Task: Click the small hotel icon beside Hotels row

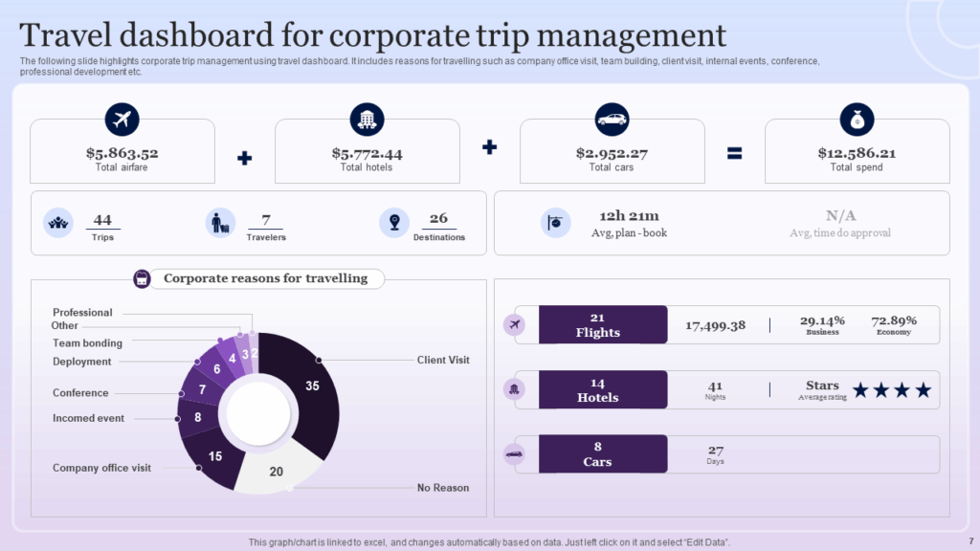Action: click(515, 389)
